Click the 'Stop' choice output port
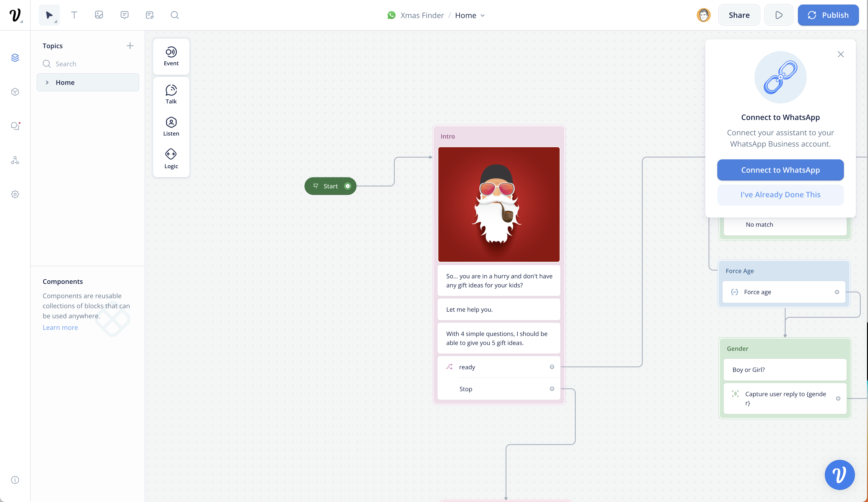 [552, 389]
